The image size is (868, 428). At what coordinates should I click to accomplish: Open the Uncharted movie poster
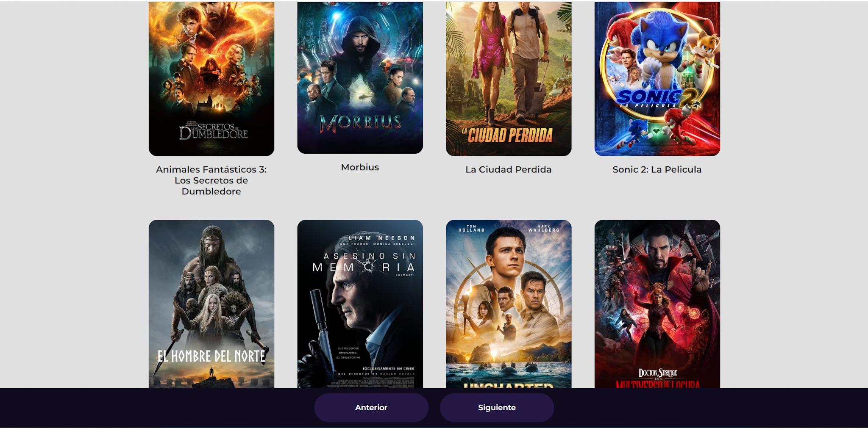[509, 304]
